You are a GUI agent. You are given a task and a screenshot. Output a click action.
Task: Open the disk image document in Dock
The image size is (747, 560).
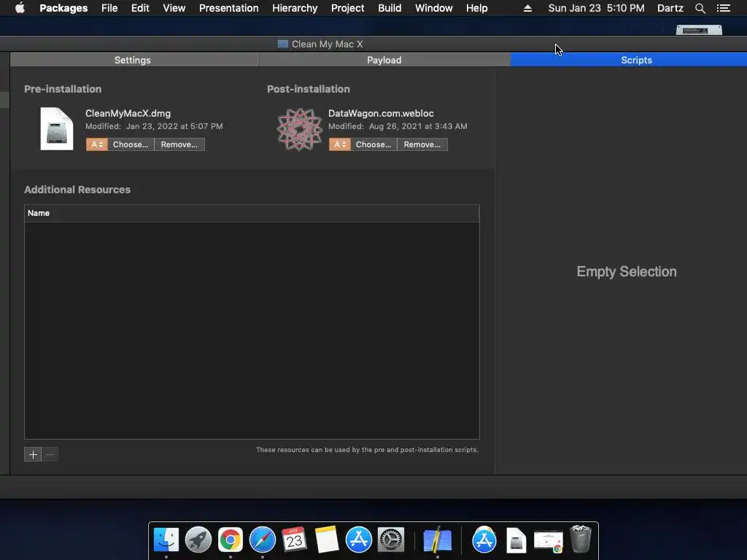516,540
